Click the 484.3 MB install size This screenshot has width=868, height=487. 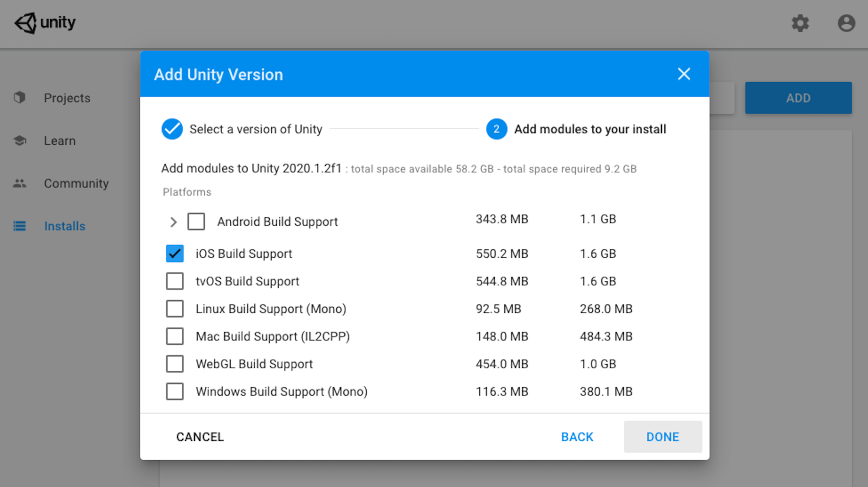coord(606,336)
